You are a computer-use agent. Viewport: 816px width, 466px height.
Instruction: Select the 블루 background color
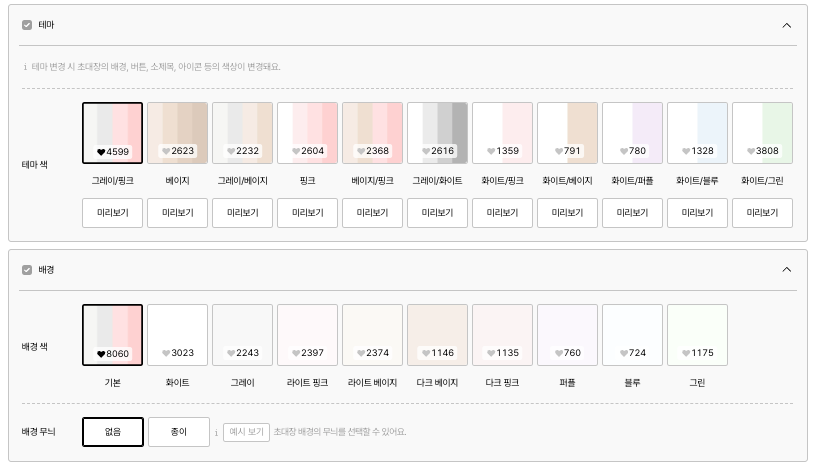632,335
